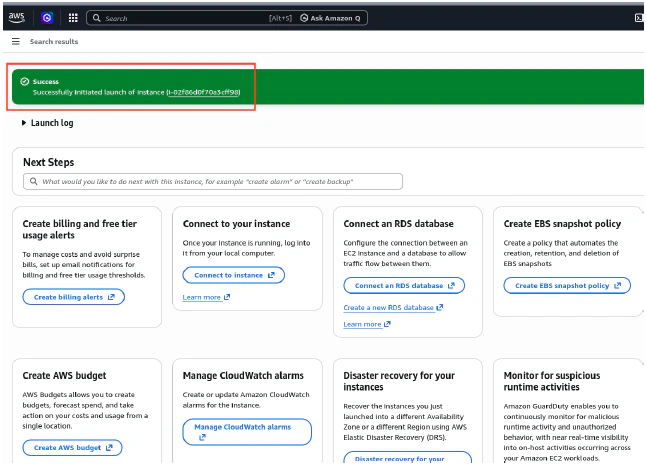Click the Create billing and free tier usage alerts title

pyautogui.click(x=80, y=229)
